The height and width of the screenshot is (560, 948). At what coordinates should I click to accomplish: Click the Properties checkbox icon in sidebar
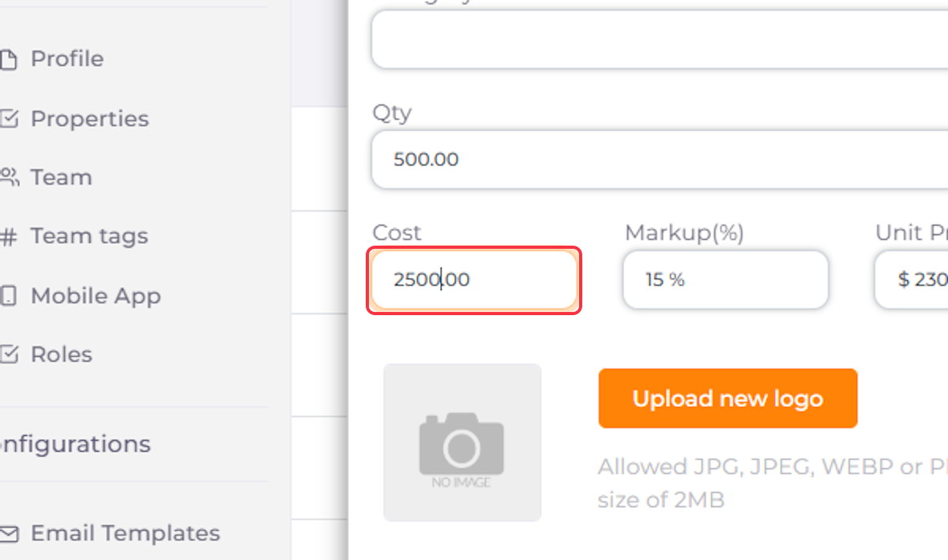pyautogui.click(x=9, y=118)
